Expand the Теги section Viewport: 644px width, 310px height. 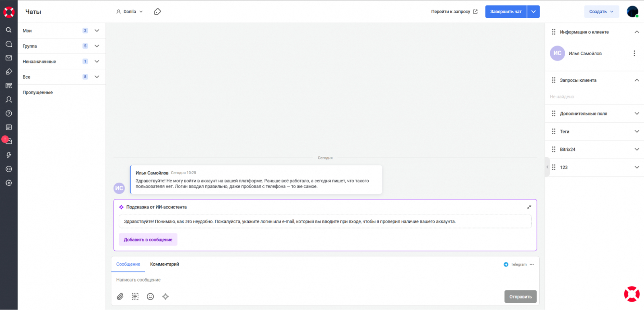point(637,131)
